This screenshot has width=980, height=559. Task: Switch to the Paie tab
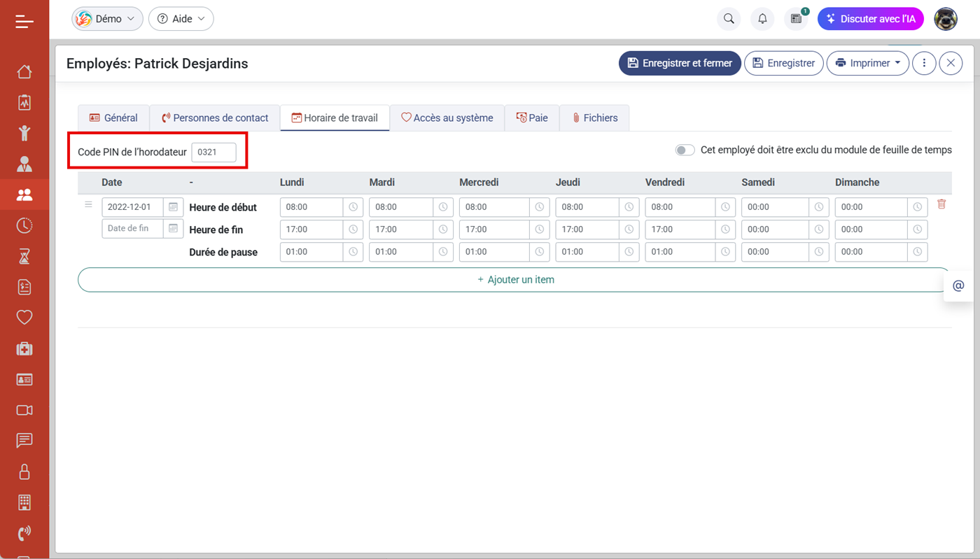532,118
